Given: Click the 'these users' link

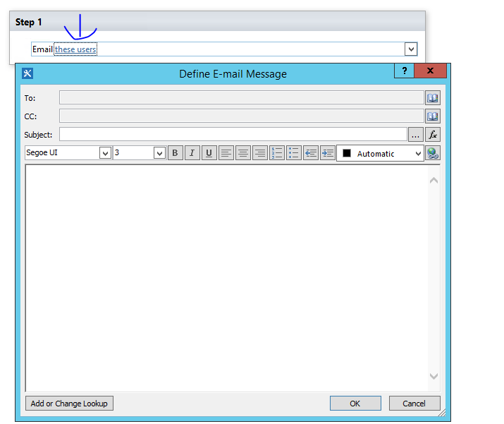Looking at the screenshot, I should (x=75, y=49).
